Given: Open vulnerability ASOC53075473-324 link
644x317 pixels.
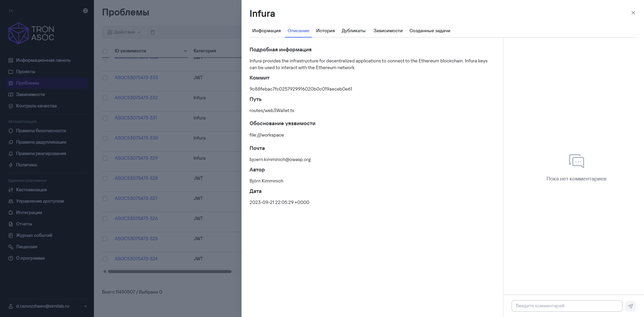Looking at the screenshot, I should click(x=136, y=259).
